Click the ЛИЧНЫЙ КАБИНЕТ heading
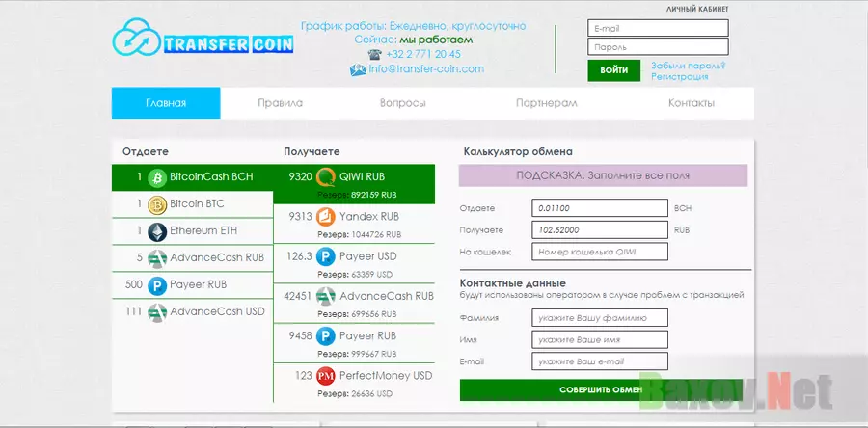 click(x=697, y=10)
